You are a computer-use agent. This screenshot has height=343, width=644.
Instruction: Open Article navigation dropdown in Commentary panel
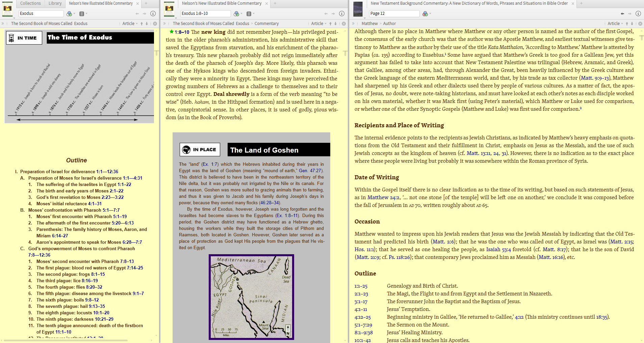pyautogui.click(x=319, y=24)
